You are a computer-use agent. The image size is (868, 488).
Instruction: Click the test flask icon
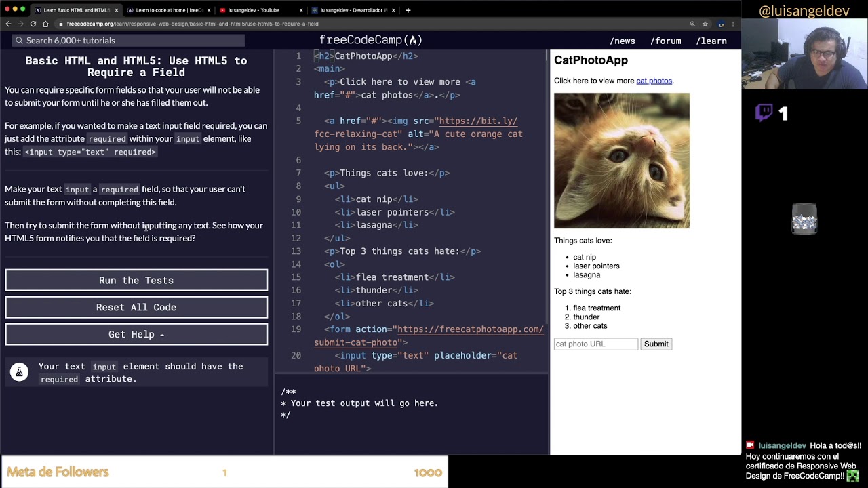19,371
